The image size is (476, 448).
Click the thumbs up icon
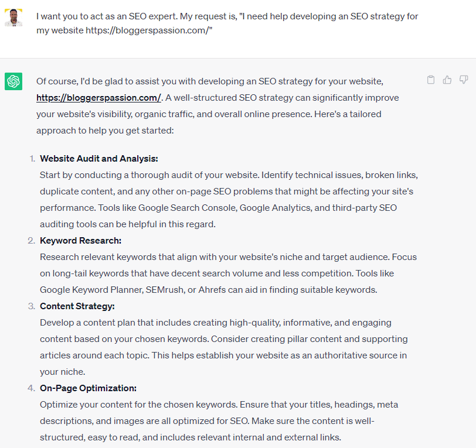(447, 80)
